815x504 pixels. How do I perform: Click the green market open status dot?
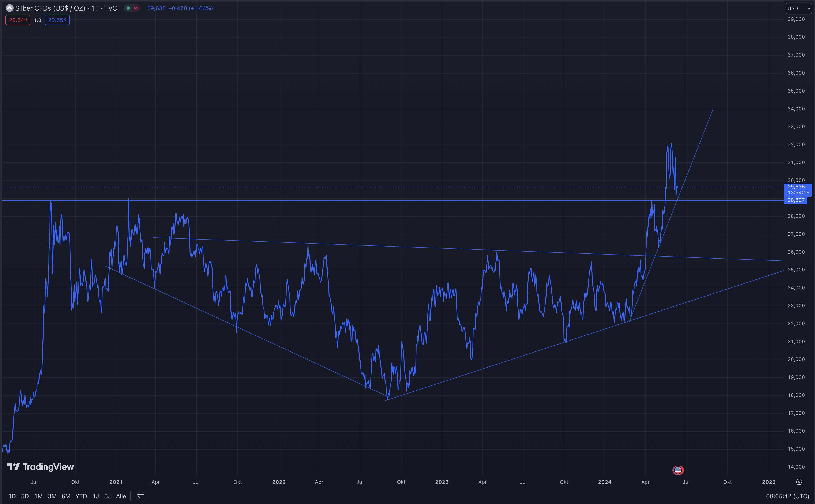pyautogui.click(x=128, y=8)
